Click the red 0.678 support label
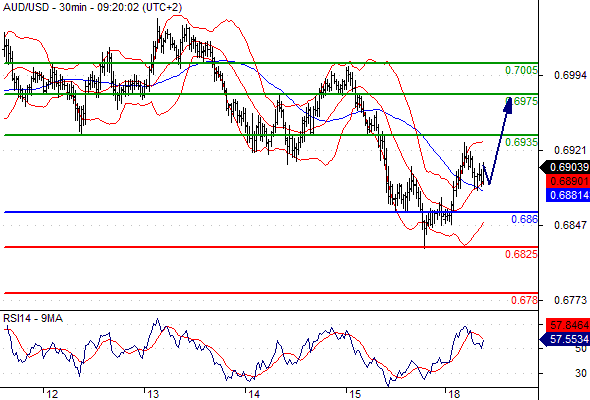590x400 pixels. (x=525, y=300)
